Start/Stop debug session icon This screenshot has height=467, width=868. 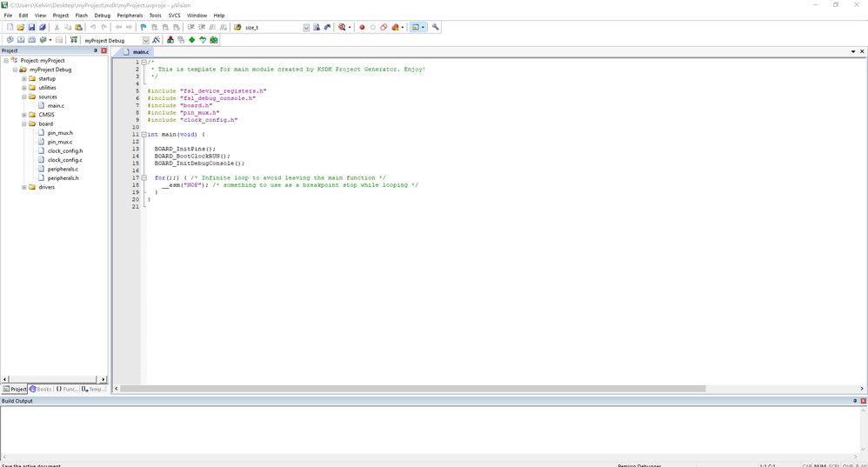click(x=342, y=27)
